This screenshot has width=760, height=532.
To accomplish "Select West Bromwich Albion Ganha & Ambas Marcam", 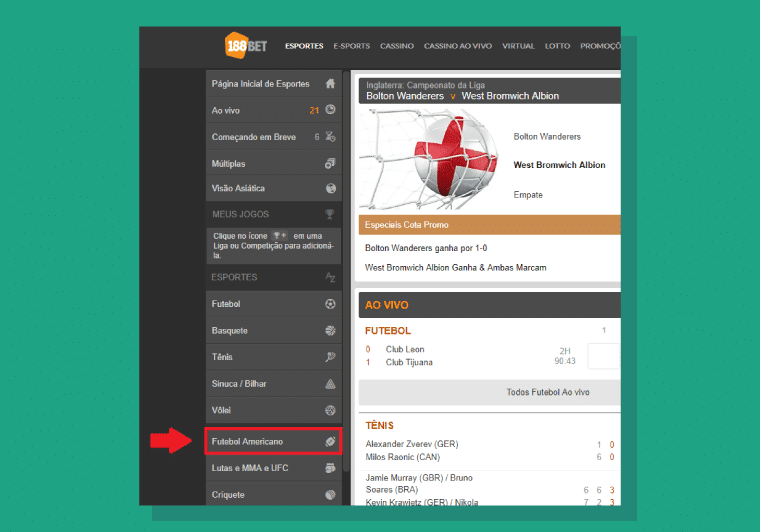I will (456, 267).
